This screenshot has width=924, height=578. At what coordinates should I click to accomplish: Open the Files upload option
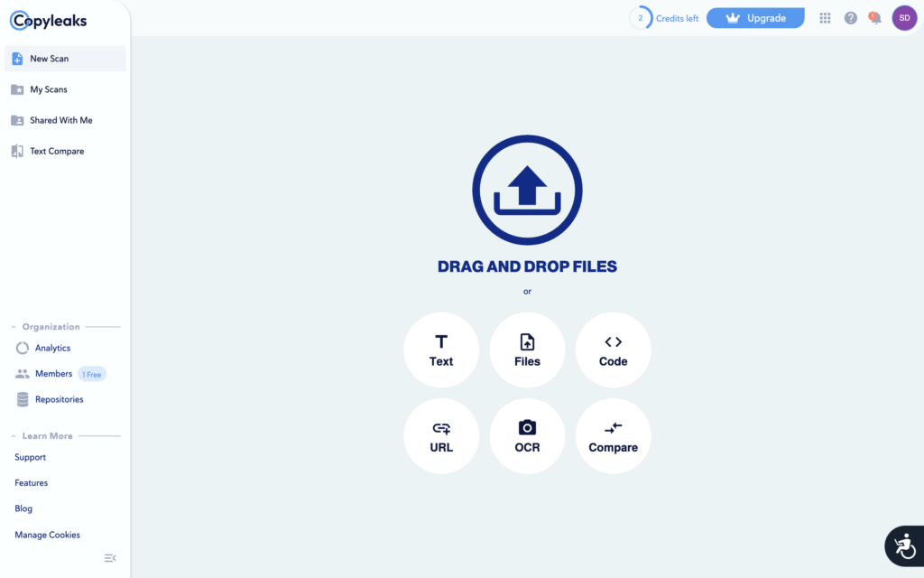[527, 350]
